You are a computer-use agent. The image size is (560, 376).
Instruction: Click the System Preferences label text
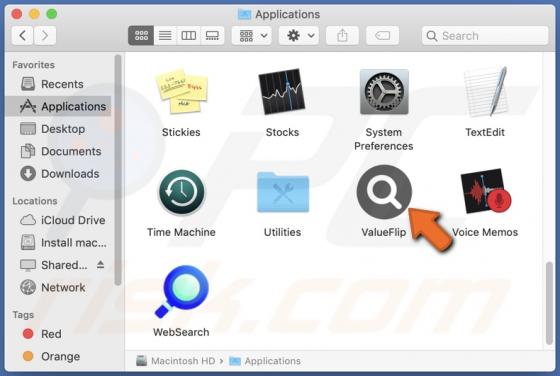(x=384, y=139)
